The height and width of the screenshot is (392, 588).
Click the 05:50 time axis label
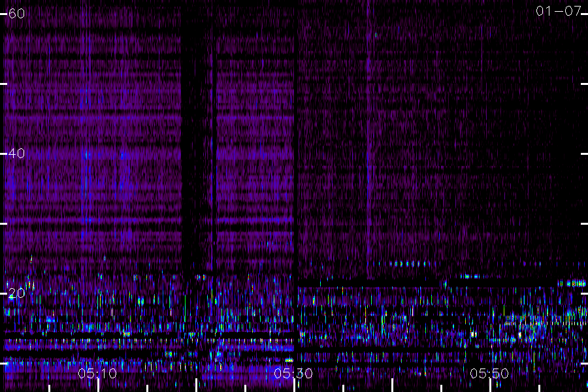pos(489,374)
